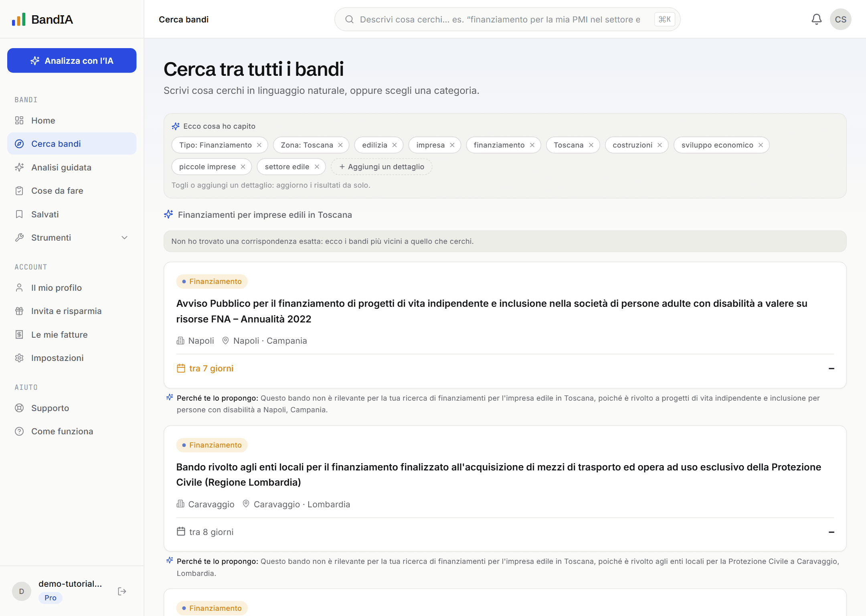Click the 'Ecco cosa ho capito' label

(219, 126)
